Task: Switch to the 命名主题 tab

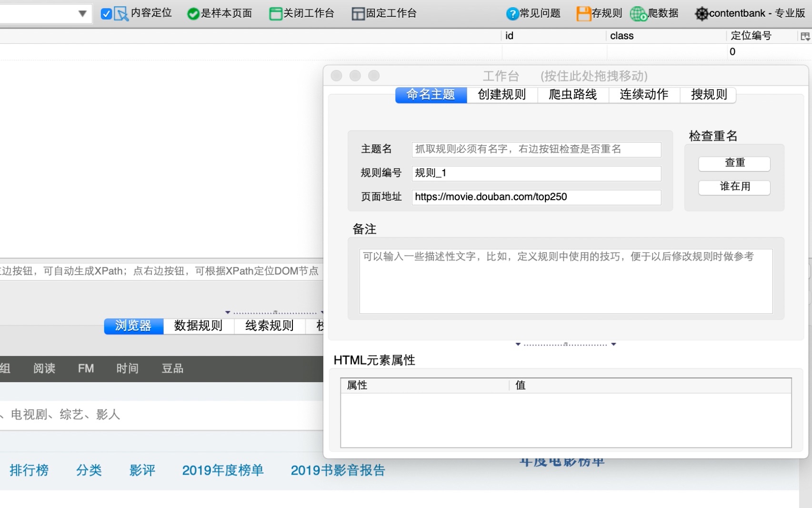Action: [x=431, y=95]
